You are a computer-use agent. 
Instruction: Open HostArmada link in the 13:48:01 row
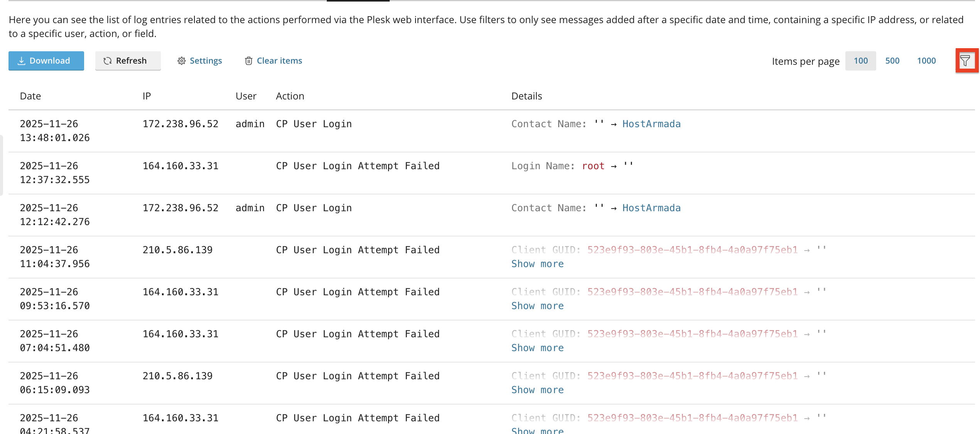(x=651, y=124)
